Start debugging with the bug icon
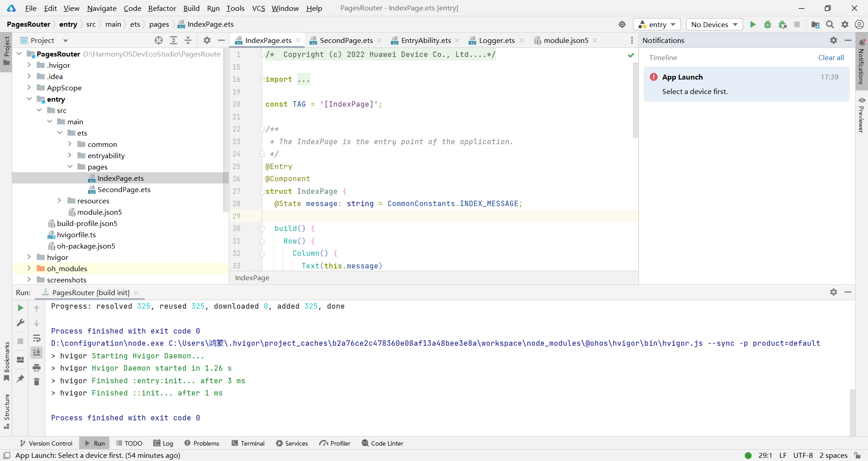 point(768,24)
